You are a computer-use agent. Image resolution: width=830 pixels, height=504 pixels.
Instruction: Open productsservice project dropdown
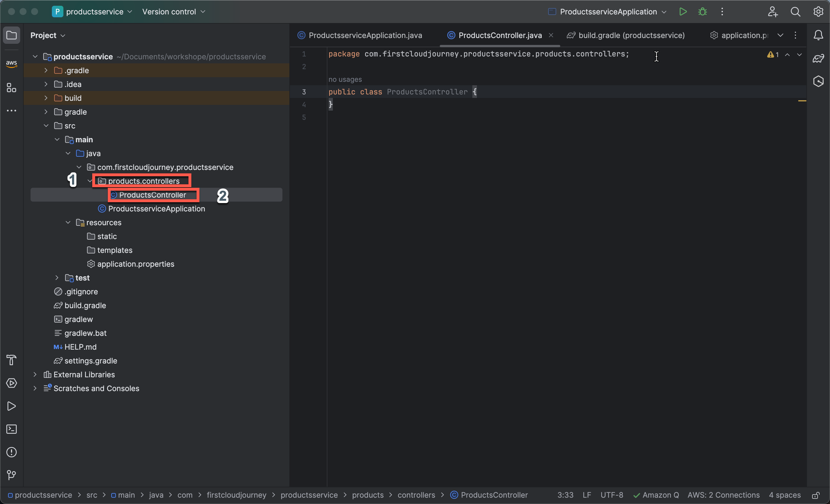pyautogui.click(x=92, y=12)
